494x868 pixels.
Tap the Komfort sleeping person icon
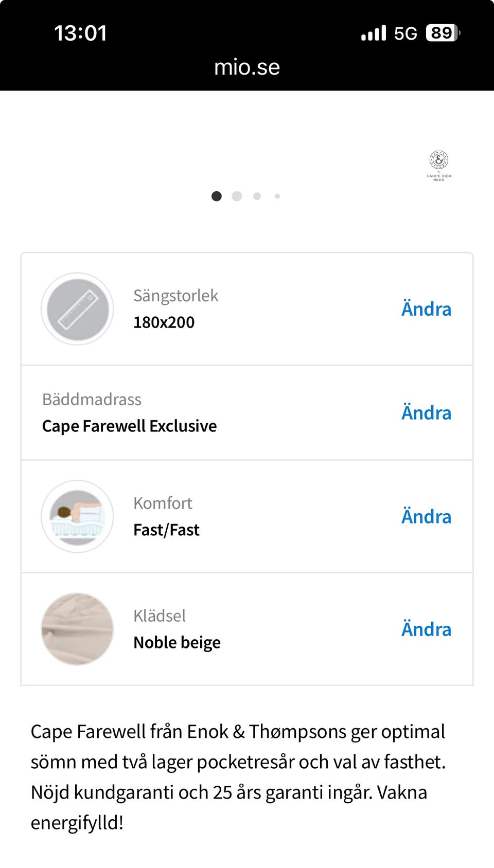(77, 516)
